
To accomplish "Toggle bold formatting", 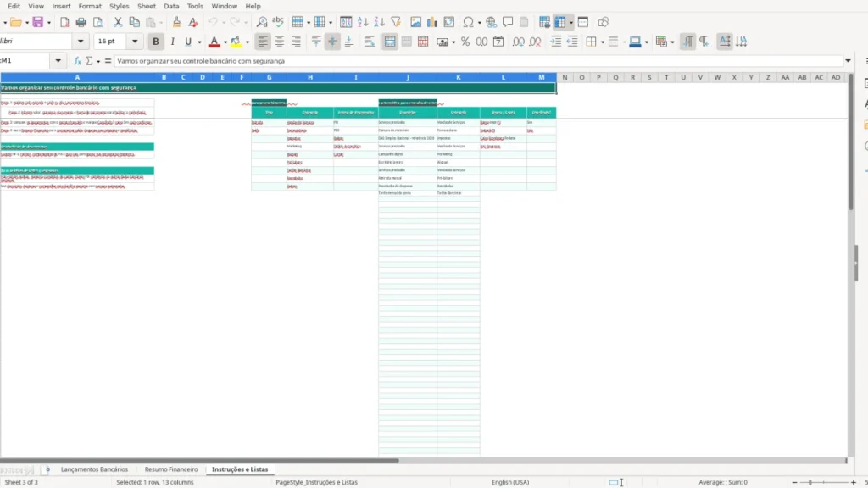I will point(156,42).
